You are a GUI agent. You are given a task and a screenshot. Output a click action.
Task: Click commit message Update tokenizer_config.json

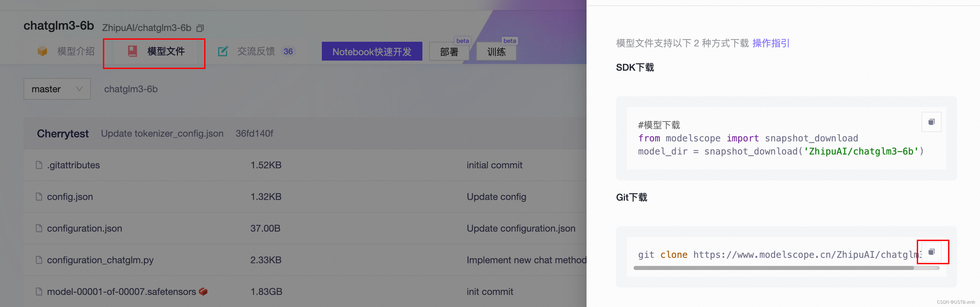[162, 133]
